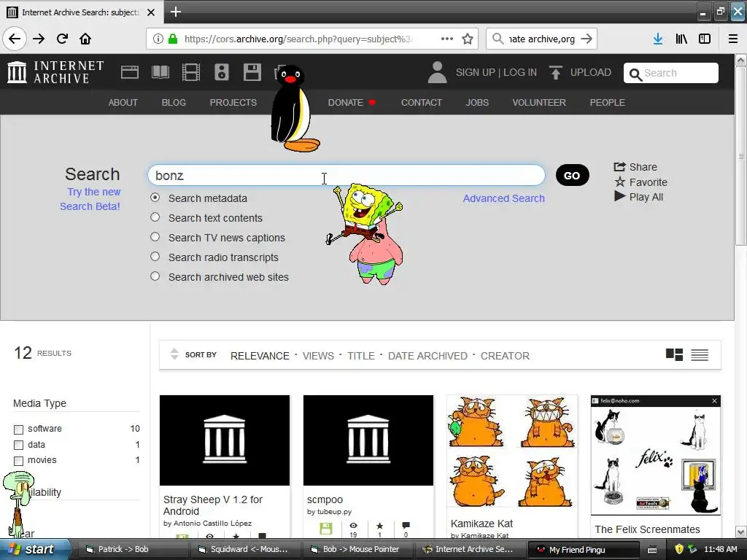The height and width of the screenshot is (560, 747).
Task: Bookmark this page with the star
Action: click(468, 39)
